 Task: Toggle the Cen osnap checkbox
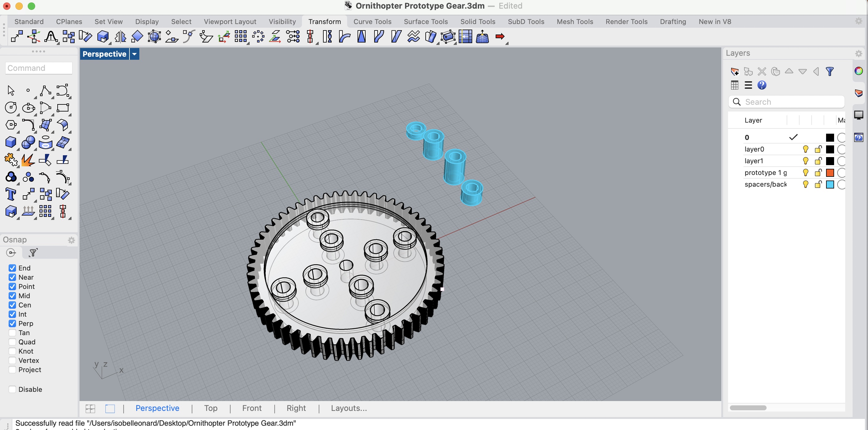[12, 305]
